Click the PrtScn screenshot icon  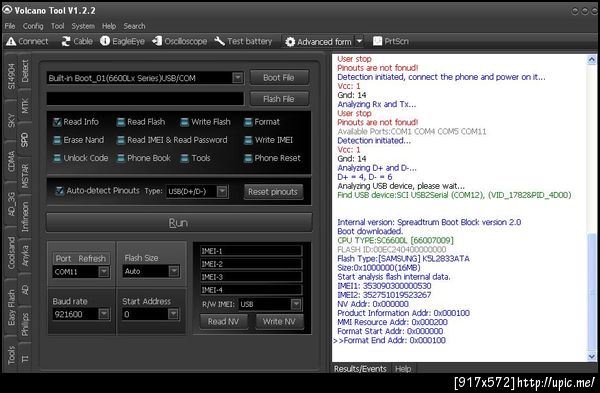pyautogui.click(x=377, y=41)
